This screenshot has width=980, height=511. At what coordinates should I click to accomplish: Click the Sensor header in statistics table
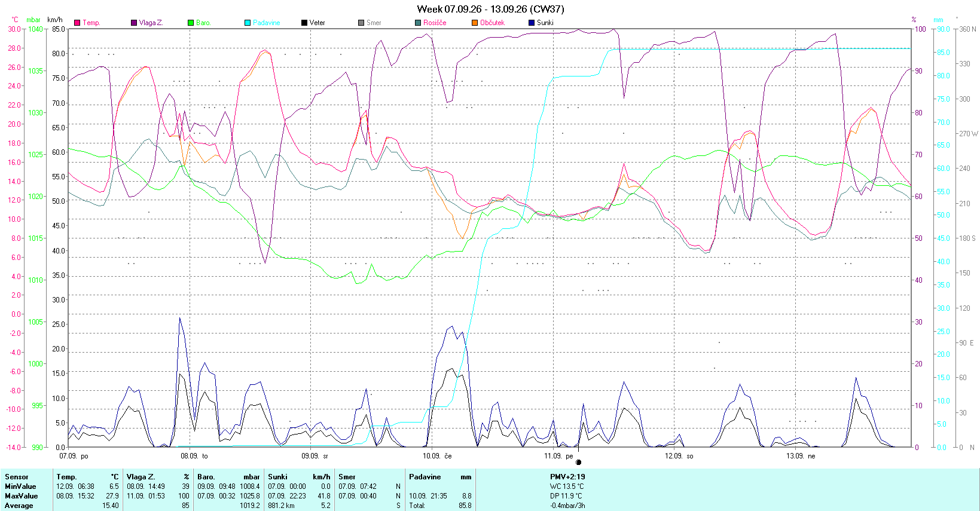click(x=17, y=477)
